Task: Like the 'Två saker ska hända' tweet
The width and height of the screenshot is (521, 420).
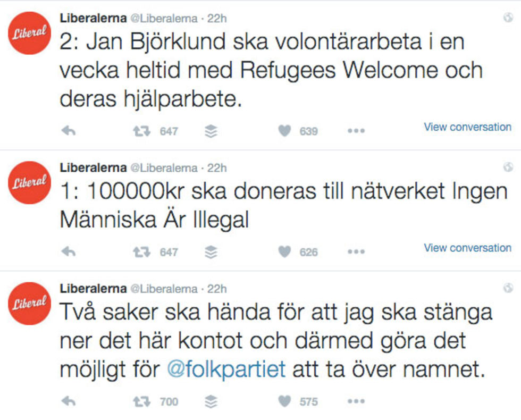Action: coord(285,402)
